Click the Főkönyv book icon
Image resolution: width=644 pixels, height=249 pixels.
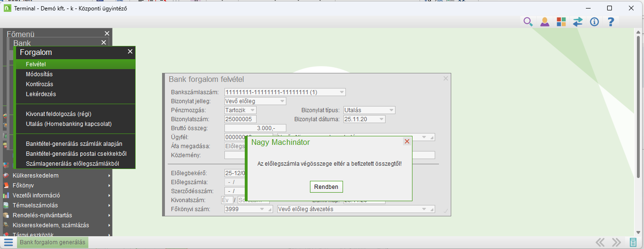(6, 185)
